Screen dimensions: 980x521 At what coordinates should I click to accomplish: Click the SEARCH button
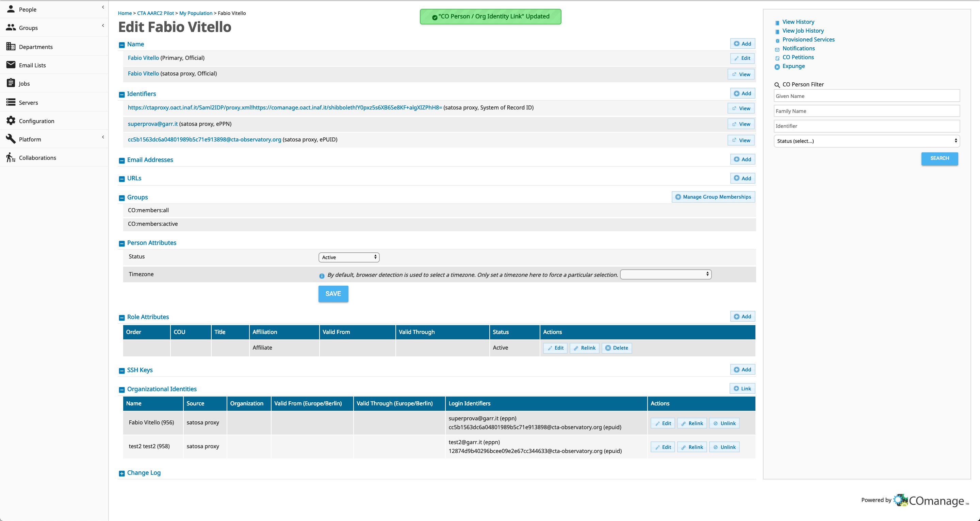click(x=940, y=158)
